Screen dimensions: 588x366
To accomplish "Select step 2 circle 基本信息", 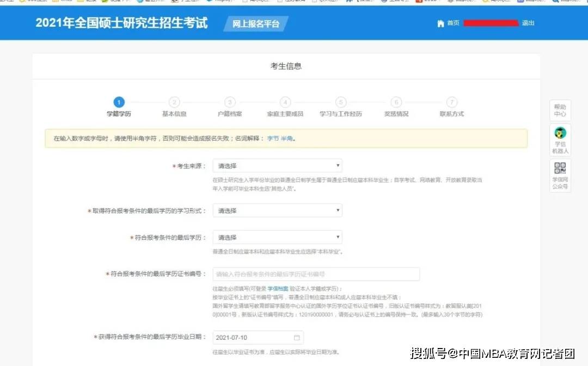I will 174,102.
